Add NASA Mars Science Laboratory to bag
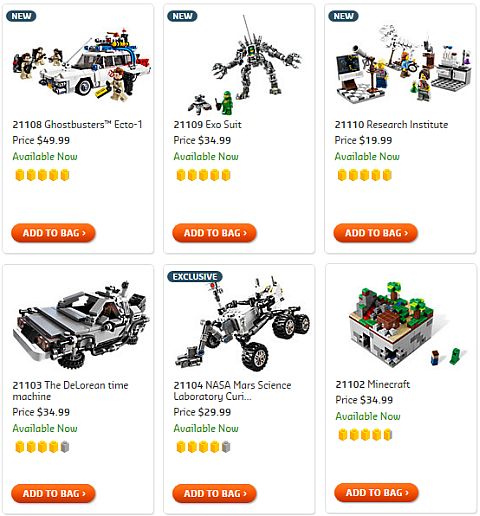 214,493
